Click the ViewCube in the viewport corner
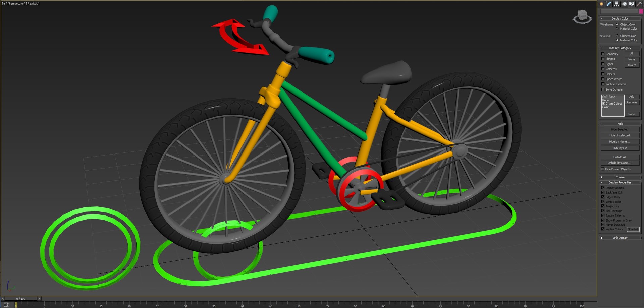Viewport: 644px width, 308px height. [x=582, y=16]
